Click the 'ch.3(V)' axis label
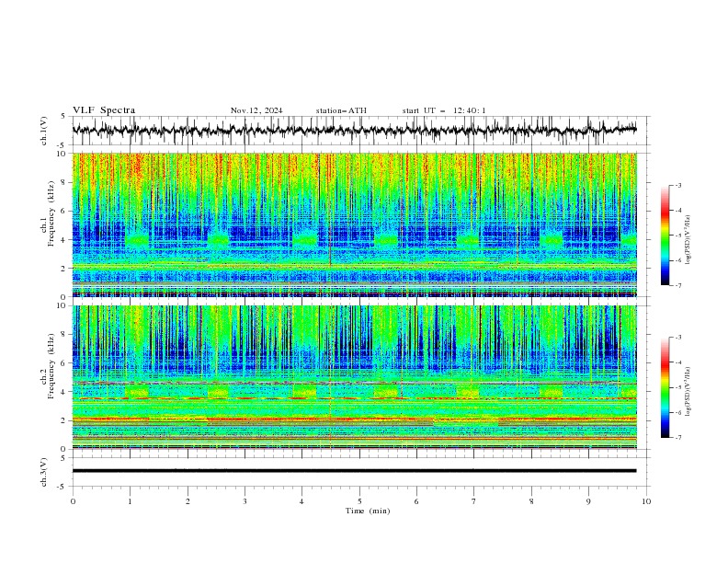Image resolution: width=728 pixels, height=563 pixels. pyautogui.click(x=44, y=472)
